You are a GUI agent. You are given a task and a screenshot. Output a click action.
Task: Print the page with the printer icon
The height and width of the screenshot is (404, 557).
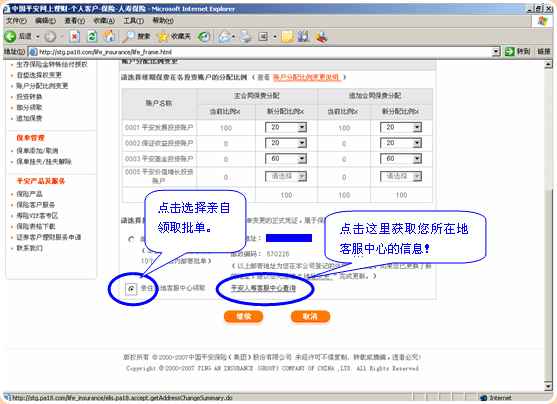tap(245, 36)
